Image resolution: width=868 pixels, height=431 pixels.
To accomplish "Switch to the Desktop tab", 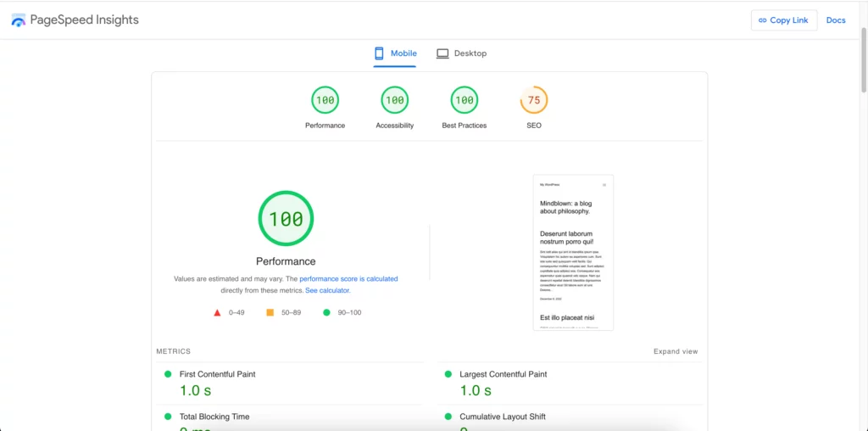I will pos(461,53).
